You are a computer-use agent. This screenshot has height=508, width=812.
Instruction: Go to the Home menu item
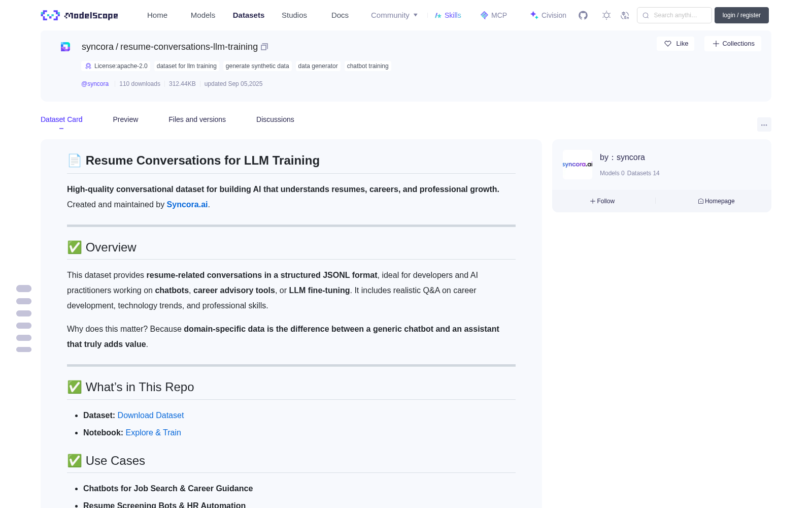pos(157,15)
